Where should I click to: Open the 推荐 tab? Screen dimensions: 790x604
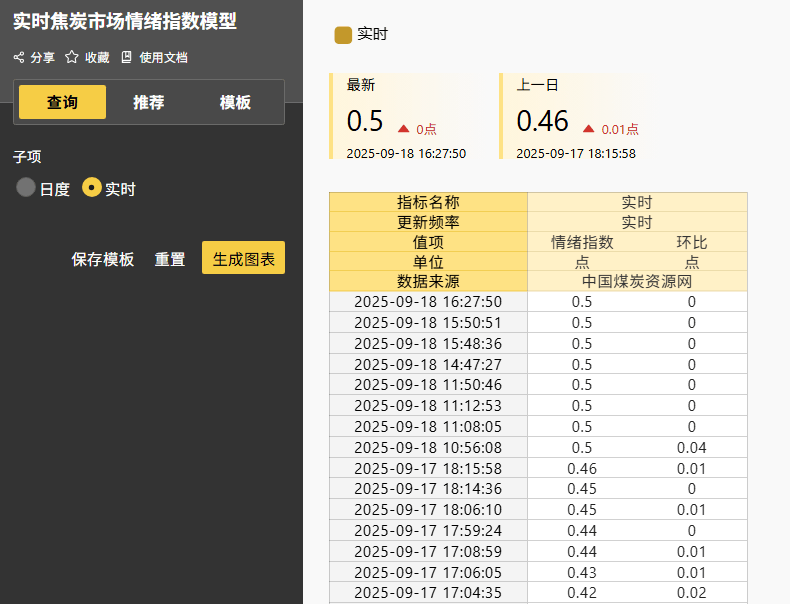149,102
